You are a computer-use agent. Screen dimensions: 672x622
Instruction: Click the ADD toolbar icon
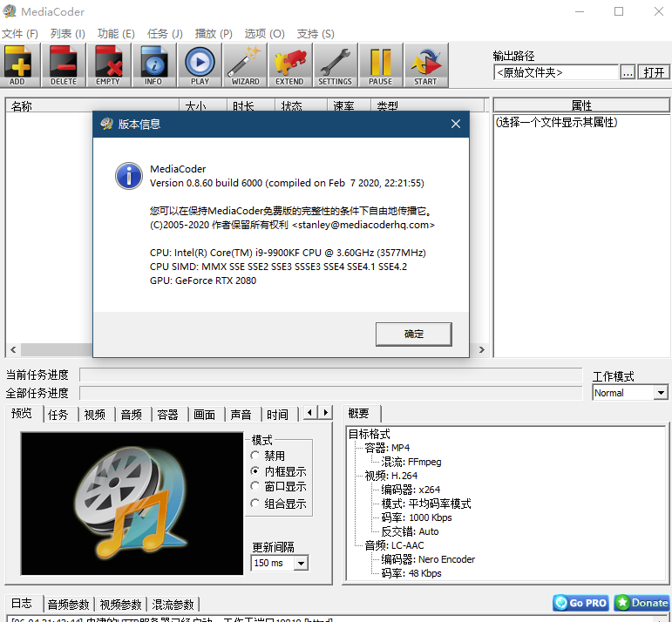click(x=17, y=65)
